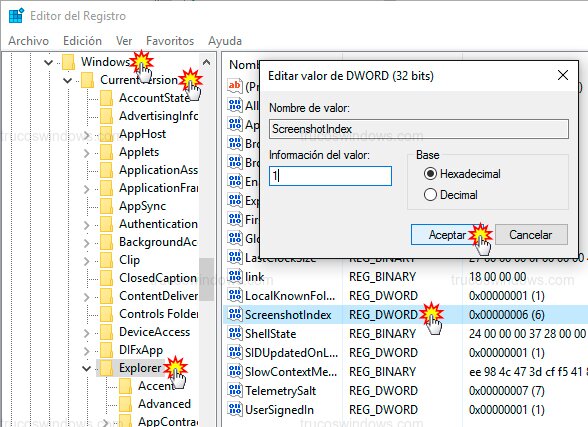Select the BackgroundAc tree item
The width and height of the screenshot is (588, 427).
point(158,242)
